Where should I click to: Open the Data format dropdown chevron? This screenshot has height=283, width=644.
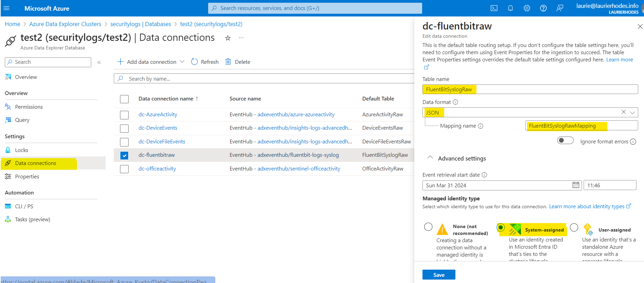[x=632, y=113]
